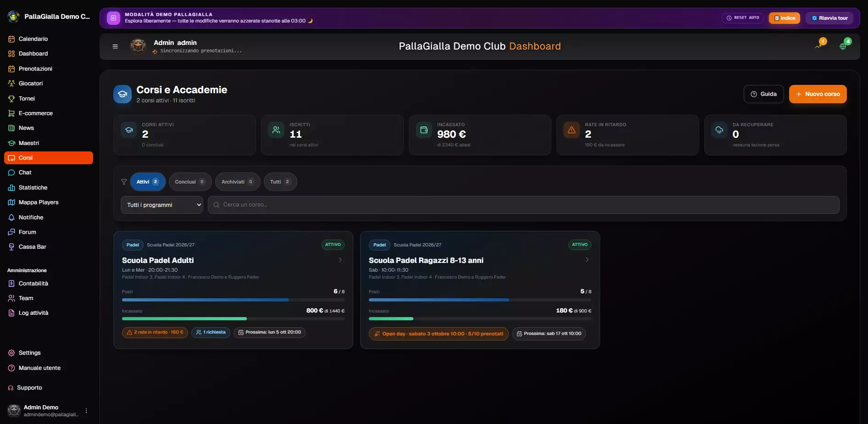Viewport: 868px width, 424px height.
Task: Open the Guida help button
Action: click(x=763, y=94)
